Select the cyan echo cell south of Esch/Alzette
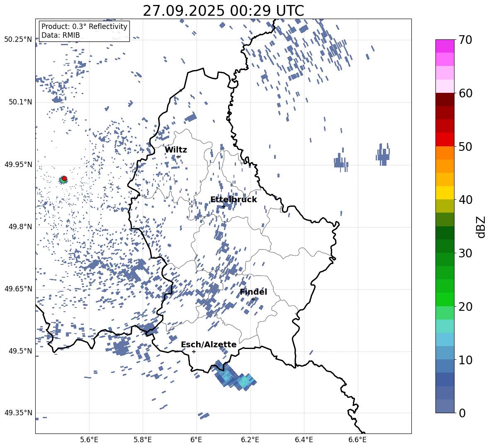The width and height of the screenshot is (491, 448). pos(244,380)
